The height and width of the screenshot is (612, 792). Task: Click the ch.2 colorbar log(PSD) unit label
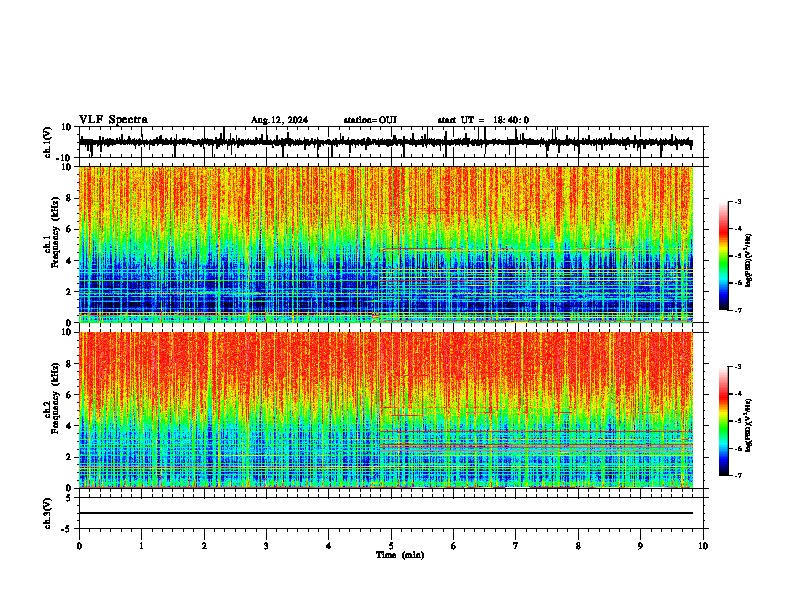coord(749,425)
